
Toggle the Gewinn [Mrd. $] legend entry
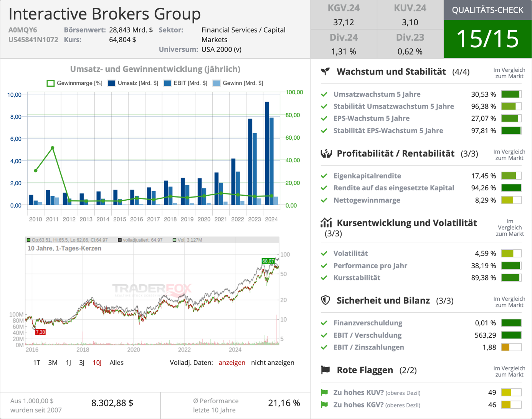(x=238, y=83)
